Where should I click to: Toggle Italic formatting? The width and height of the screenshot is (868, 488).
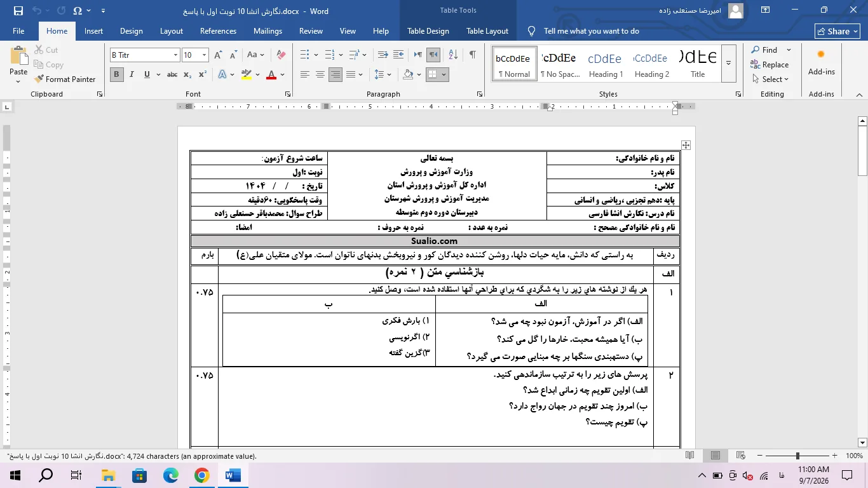click(x=132, y=74)
